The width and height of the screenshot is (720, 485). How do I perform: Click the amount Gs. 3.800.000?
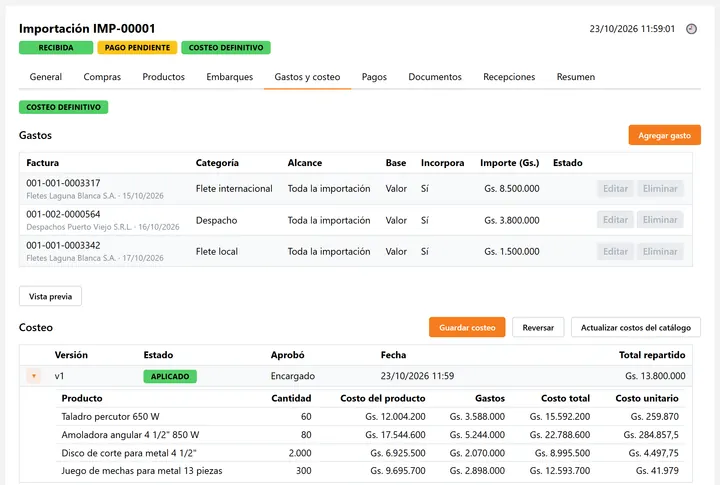point(512,220)
